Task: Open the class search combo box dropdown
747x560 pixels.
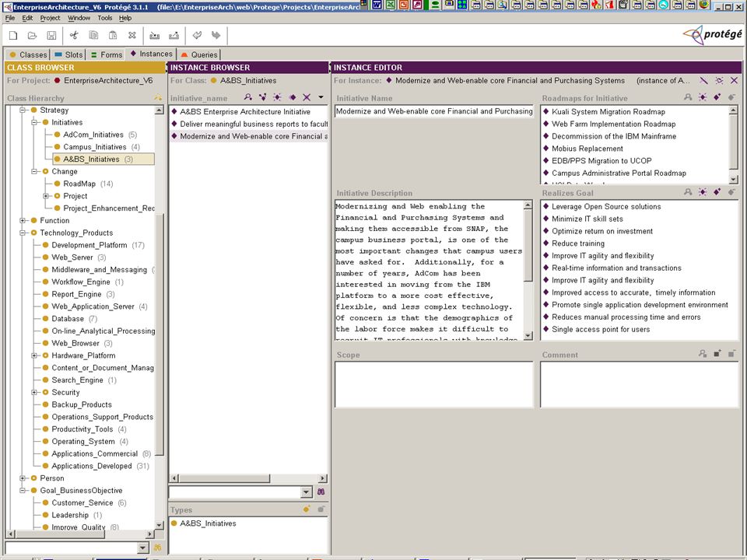Action: tap(143, 548)
